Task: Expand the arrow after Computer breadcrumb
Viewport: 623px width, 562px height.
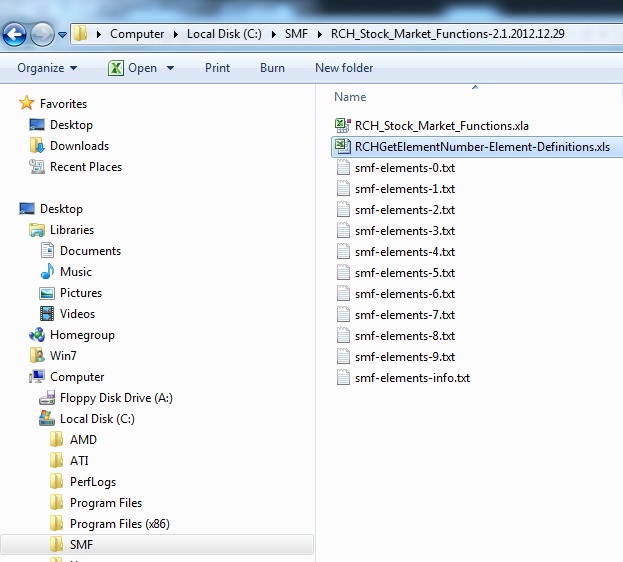Action: pyautogui.click(x=176, y=35)
